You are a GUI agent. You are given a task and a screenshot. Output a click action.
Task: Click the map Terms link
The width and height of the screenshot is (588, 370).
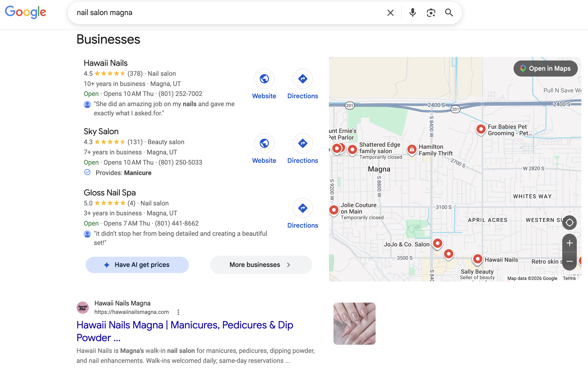click(x=569, y=278)
